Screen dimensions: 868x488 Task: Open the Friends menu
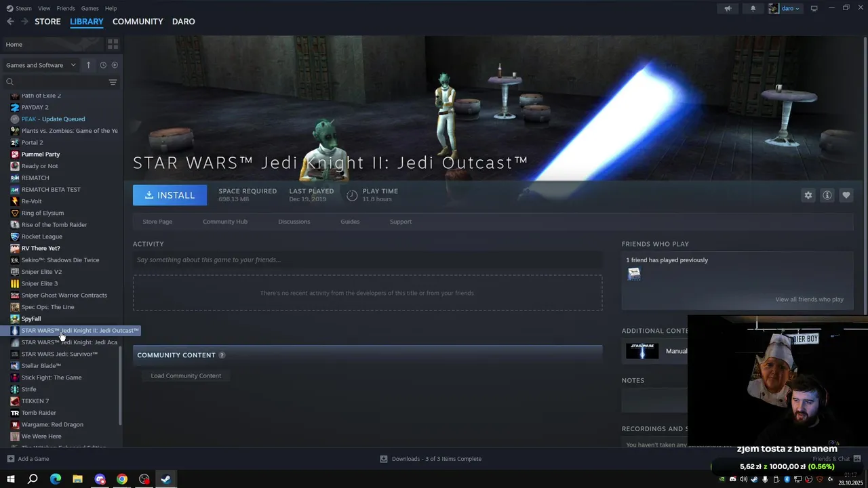tap(66, 9)
